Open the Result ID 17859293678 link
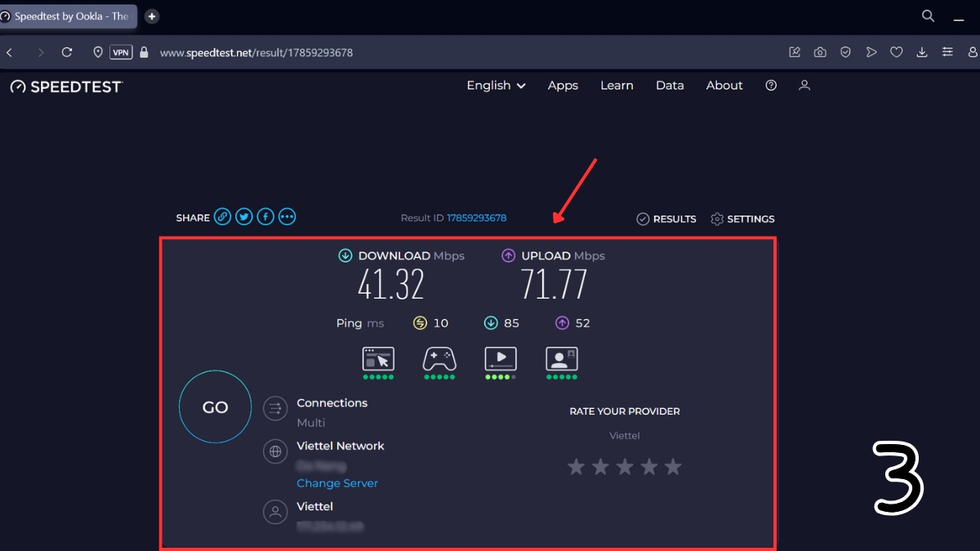 [476, 218]
